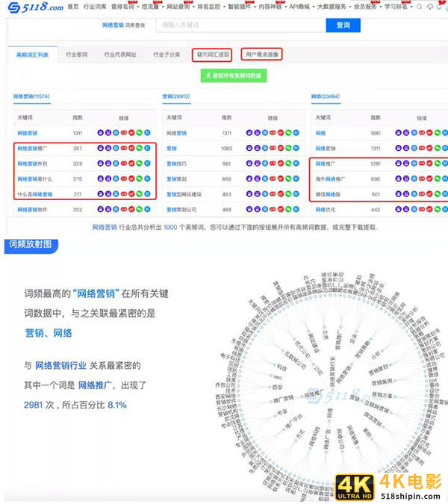
Task: Expand the 大数据服务 nav dropdown
Action: (334, 7)
